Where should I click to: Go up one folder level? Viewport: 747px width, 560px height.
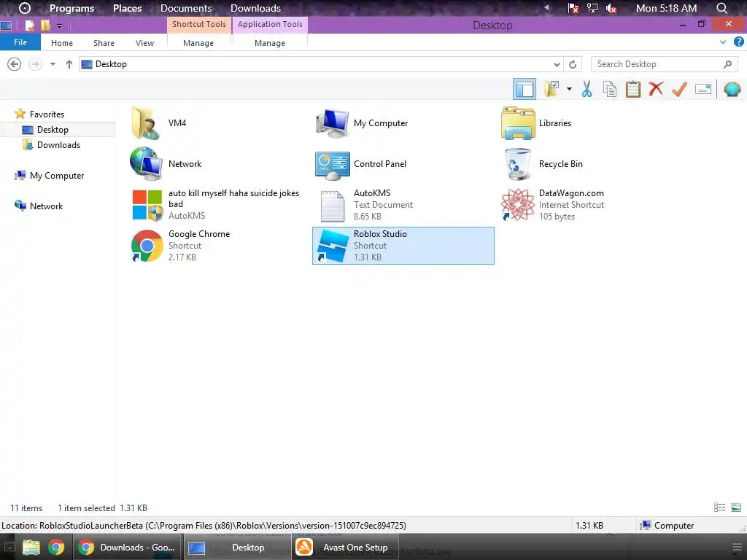click(69, 64)
